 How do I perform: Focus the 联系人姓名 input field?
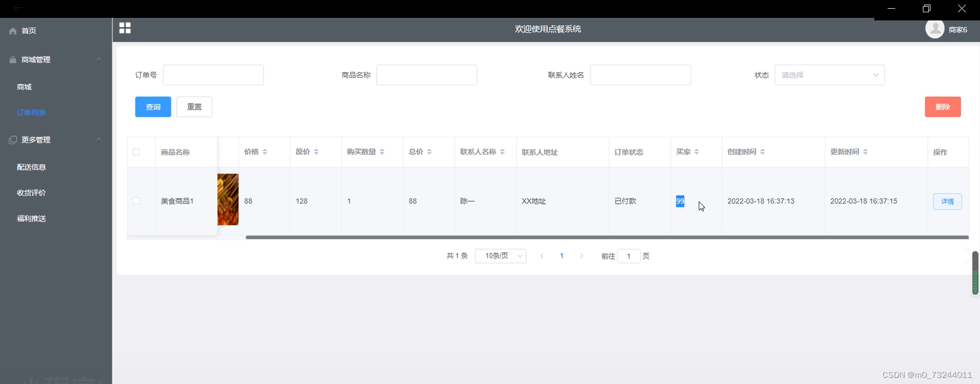pos(641,75)
